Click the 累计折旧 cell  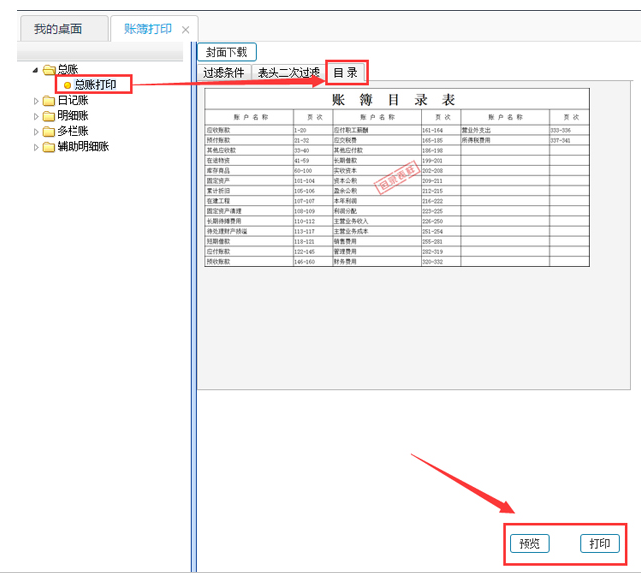point(249,191)
